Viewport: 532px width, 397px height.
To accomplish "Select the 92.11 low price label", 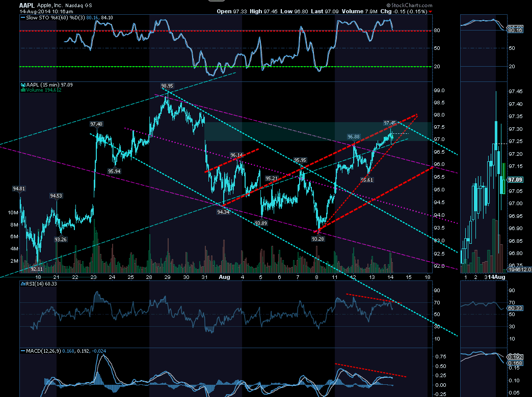I will click(37, 269).
